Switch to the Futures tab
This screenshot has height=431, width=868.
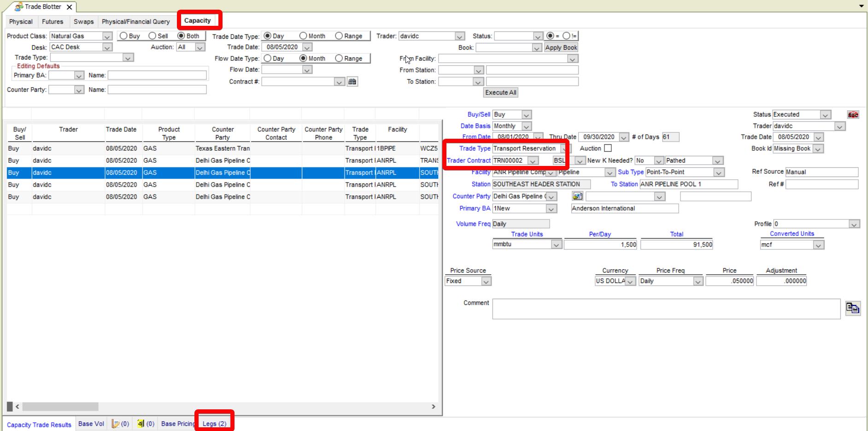[53, 22]
